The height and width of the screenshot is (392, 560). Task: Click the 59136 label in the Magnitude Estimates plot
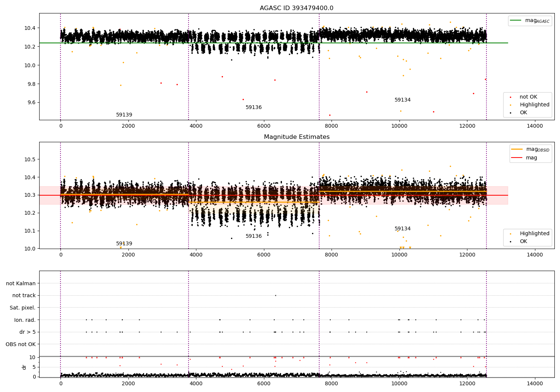(x=253, y=236)
